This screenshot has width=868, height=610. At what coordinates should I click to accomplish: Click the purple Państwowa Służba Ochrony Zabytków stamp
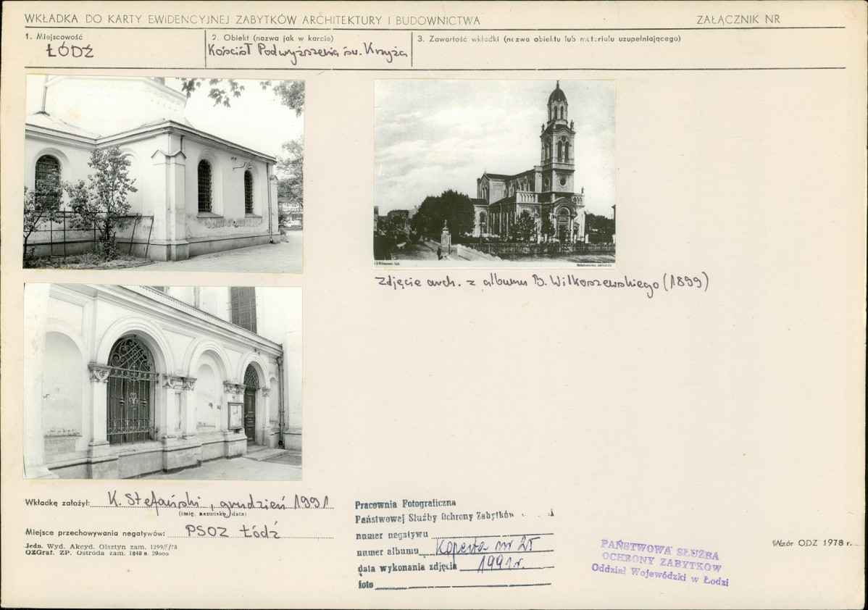[659, 562]
